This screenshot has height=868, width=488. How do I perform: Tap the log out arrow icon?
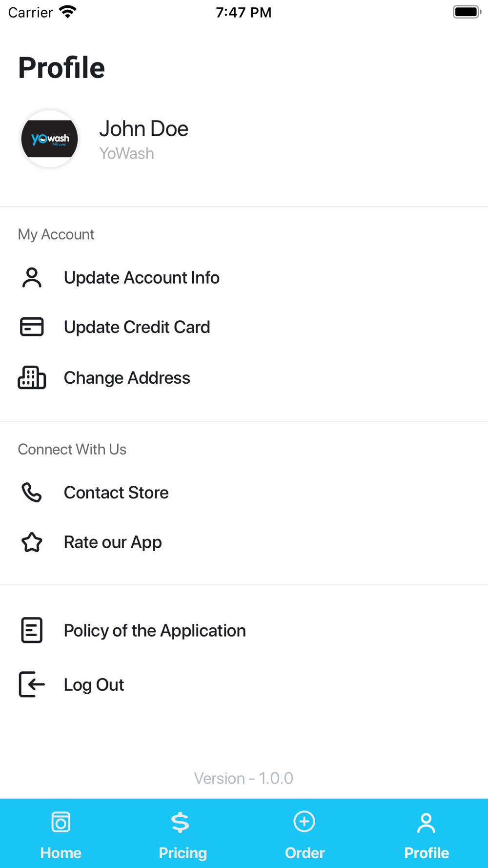pos(32,684)
